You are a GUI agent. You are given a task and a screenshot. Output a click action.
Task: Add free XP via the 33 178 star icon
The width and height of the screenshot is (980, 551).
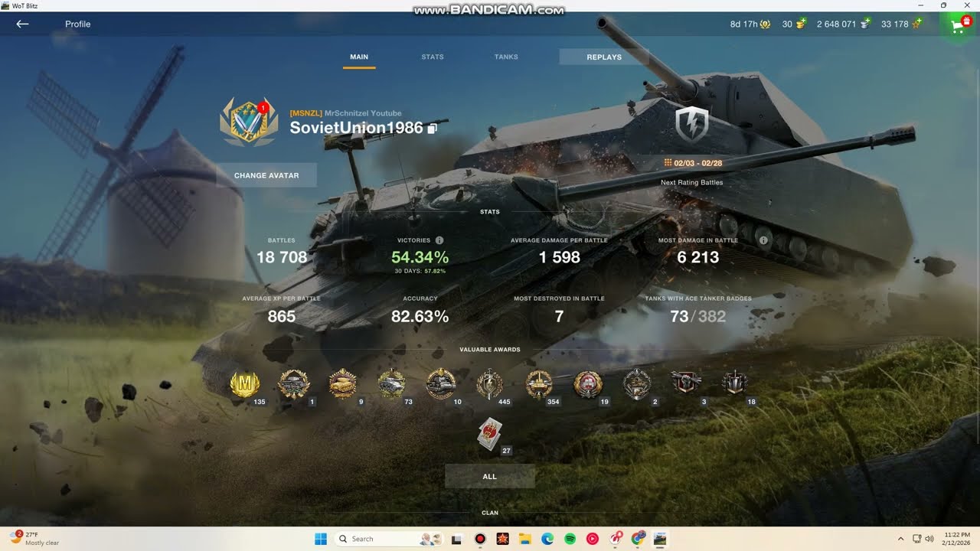coord(915,24)
